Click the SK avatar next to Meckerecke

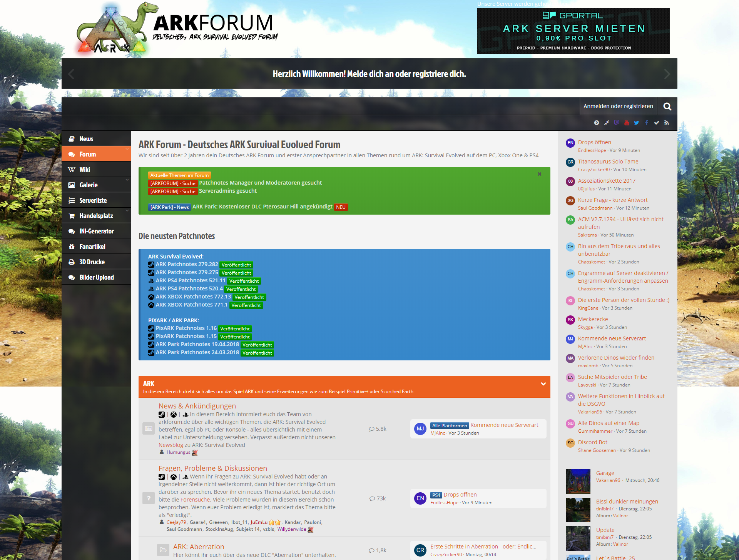[570, 320]
